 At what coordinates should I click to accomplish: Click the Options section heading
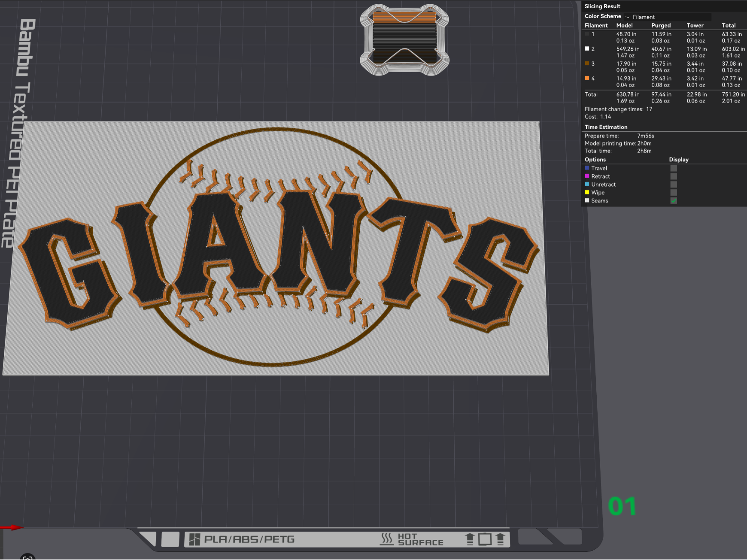coord(595,160)
